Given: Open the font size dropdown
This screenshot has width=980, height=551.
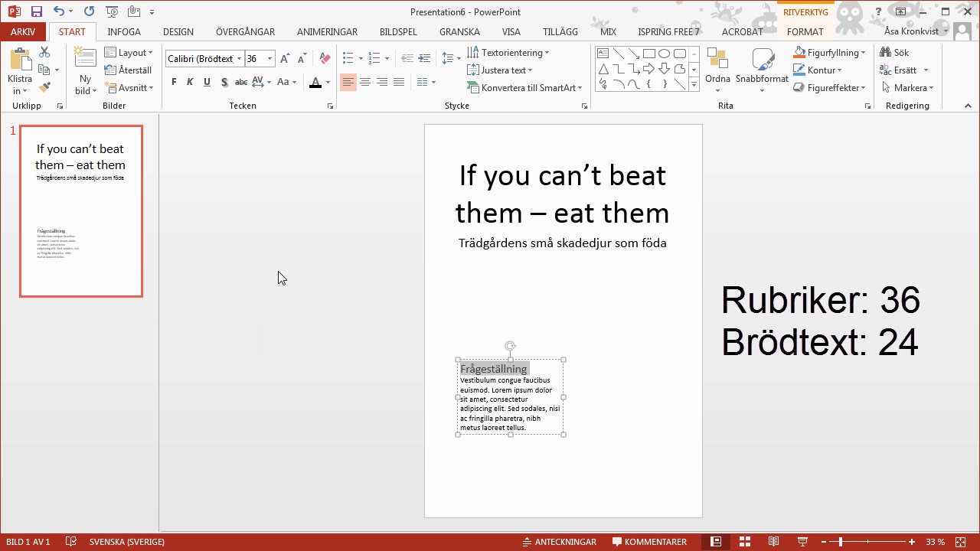Looking at the screenshot, I should pos(269,59).
